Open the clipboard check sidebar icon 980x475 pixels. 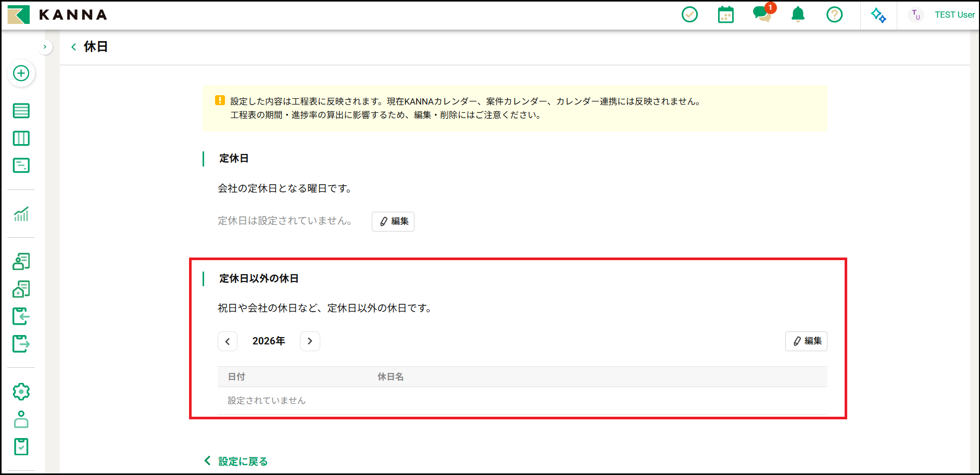21,446
